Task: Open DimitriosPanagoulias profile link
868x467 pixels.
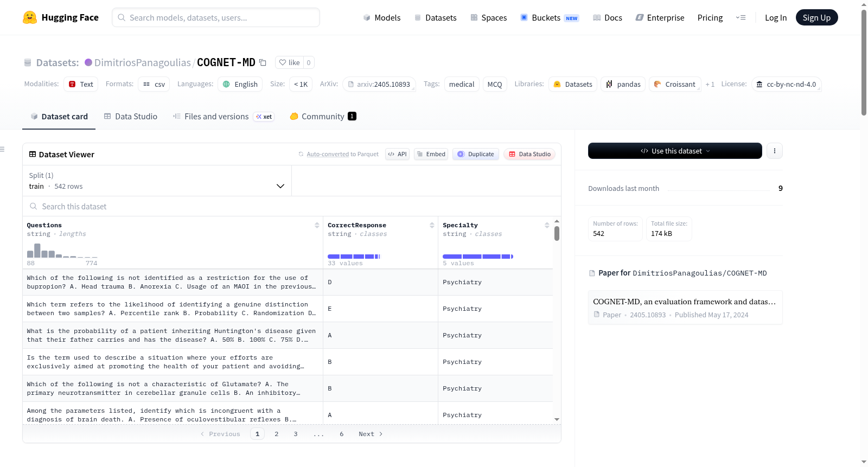Action: click(x=143, y=62)
